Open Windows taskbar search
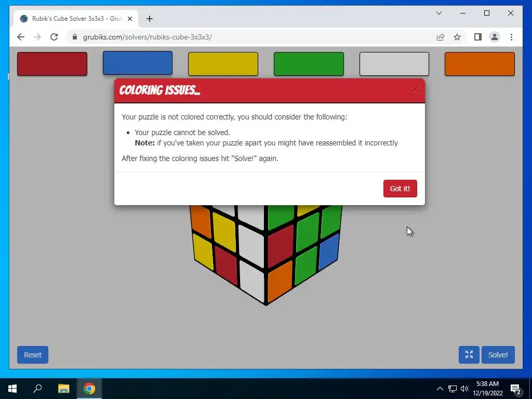 click(x=37, y=389)
